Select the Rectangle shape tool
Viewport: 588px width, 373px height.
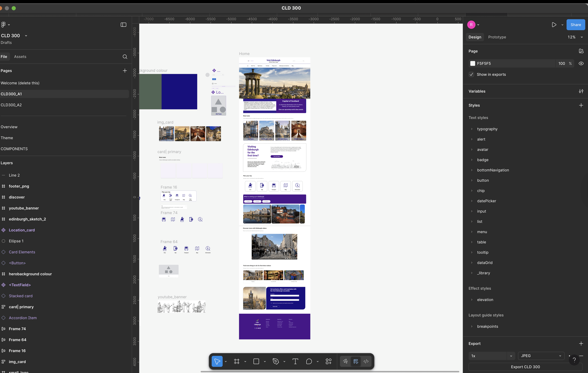tap(256, 361)
